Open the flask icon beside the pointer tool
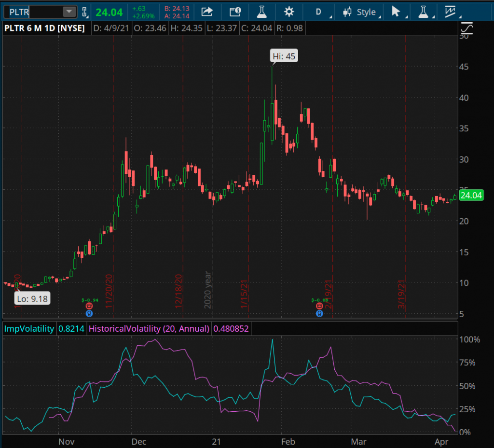Viewport: 494px width, 448px height. click(423, 12)
